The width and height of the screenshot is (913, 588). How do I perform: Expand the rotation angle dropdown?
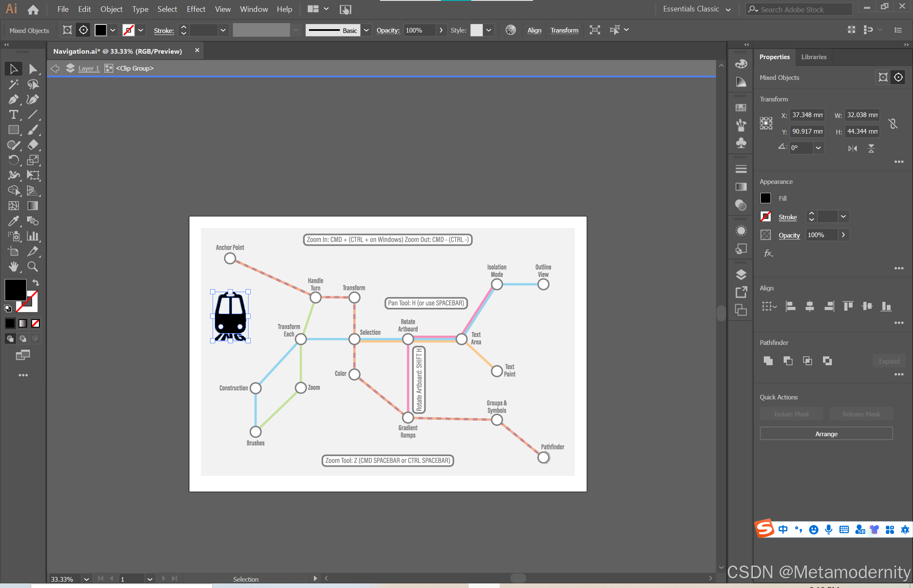click(x=818, y=148)
